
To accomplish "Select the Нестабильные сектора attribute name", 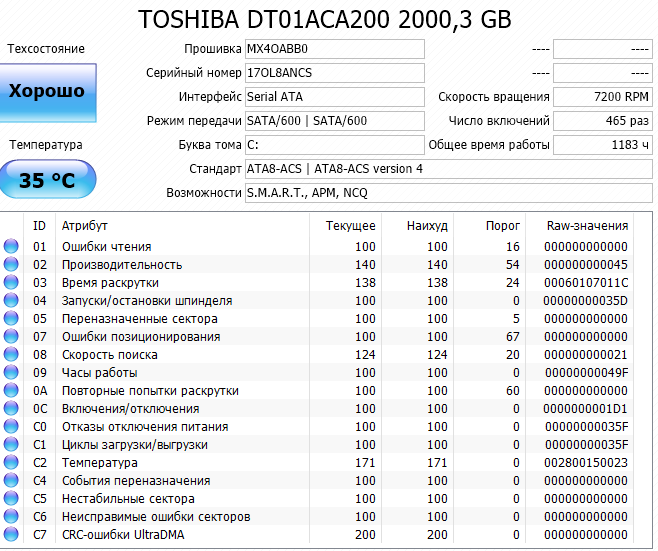I will tap(128, 499).
